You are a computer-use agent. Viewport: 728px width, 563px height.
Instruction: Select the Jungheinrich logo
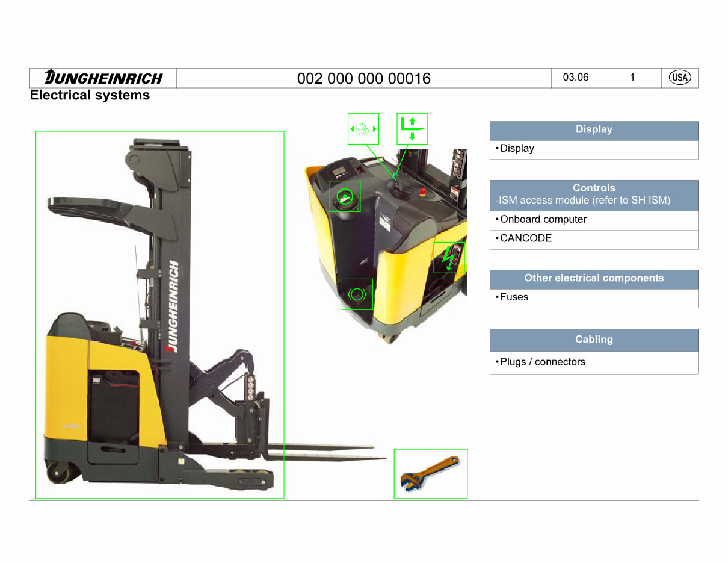pyautogui.click(x=102, y=77)
